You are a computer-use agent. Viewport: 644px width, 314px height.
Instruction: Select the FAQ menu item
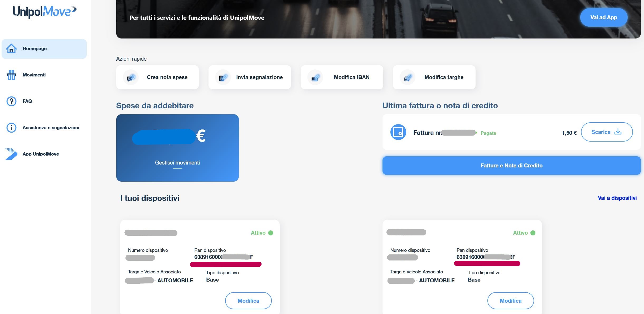click(x=27, y=101)
